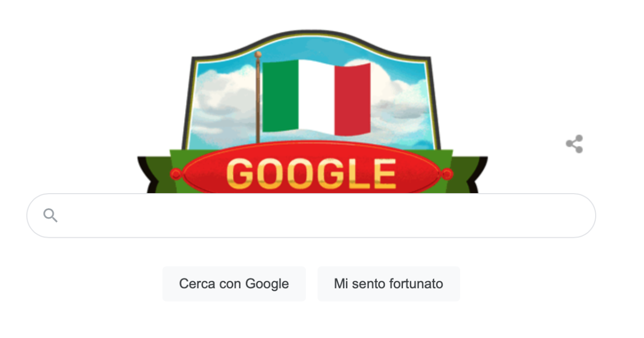Click the green stripe of the flag
Viewport: 644px width, 338px height.
[x=280, y=96]
